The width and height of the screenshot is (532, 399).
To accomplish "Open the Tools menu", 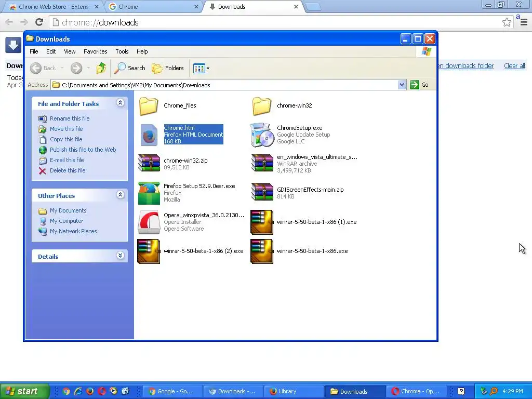I will click(122, 51).
